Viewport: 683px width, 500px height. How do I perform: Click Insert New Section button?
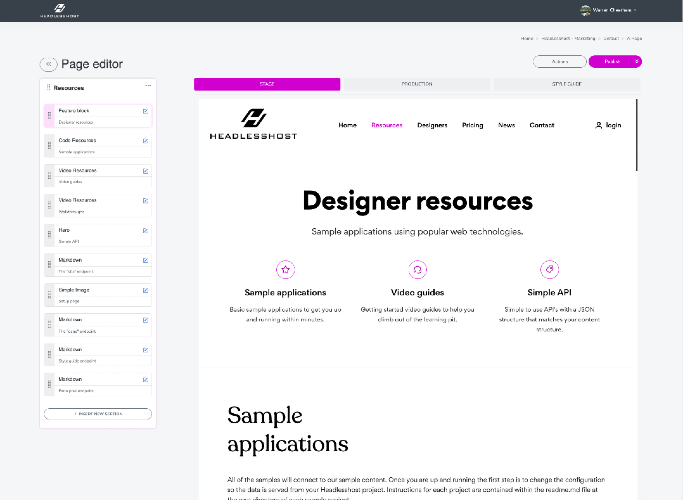98,414
